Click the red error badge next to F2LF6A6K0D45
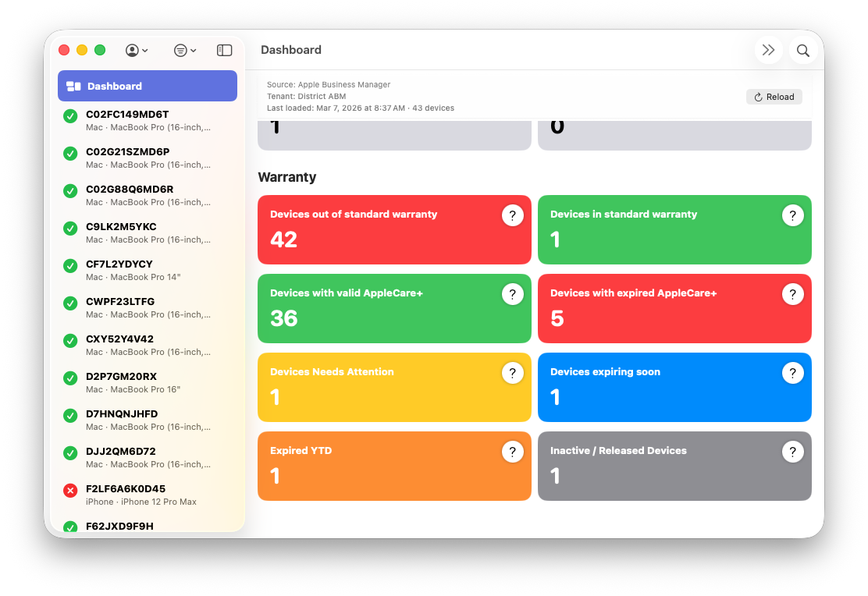Viewport: 868px width, 596px height. point(70,490)
